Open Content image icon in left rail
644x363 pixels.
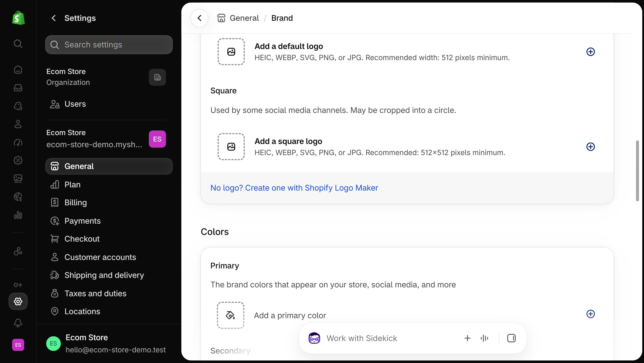pyautogui.click(x=18, y=179)
